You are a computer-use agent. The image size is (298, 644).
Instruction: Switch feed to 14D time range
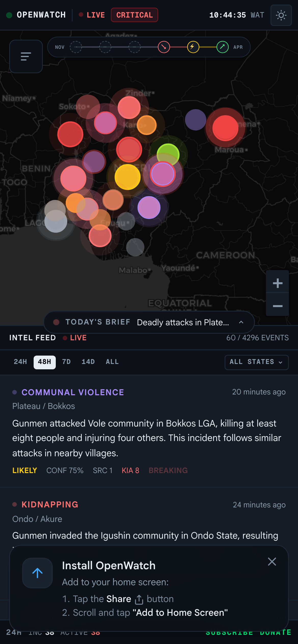88,362
